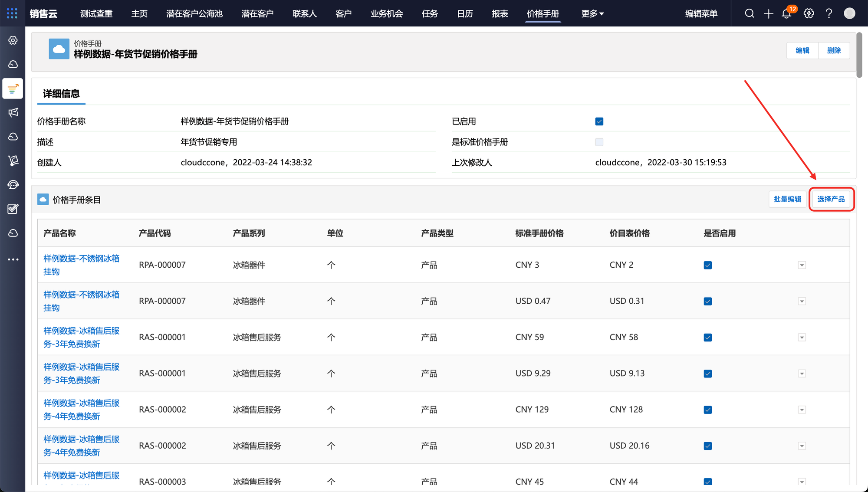
Task: Open the 报表 navigation tab
Action: [500, 14]
